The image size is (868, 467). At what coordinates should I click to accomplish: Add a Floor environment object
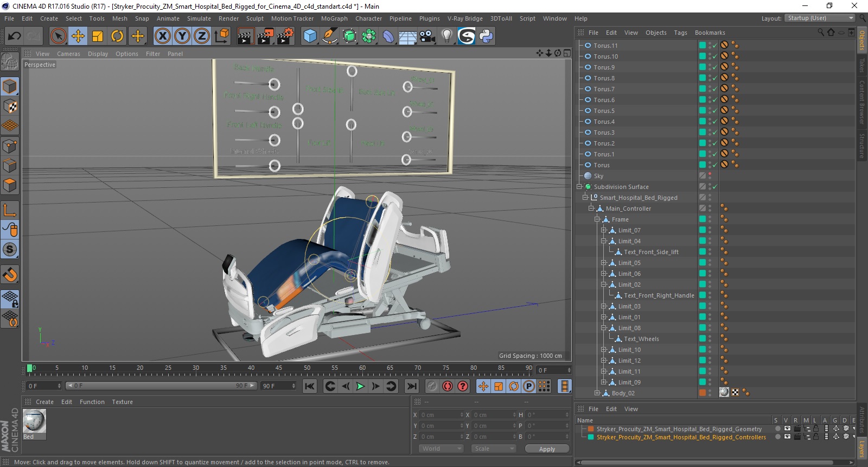408,36
